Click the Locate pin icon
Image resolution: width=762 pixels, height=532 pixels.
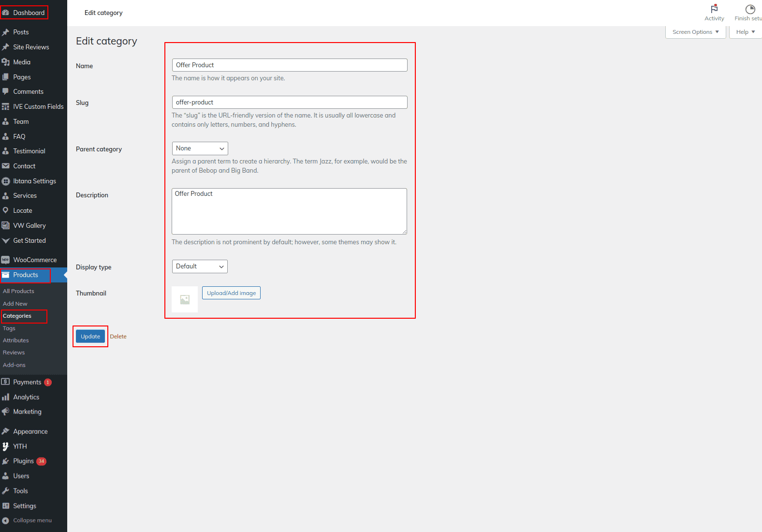pos(6,210)
